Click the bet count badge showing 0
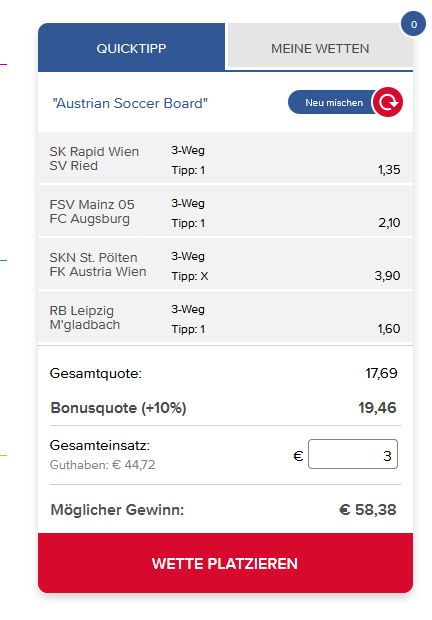This screenshot has height=620, width=432. point(413,24)
